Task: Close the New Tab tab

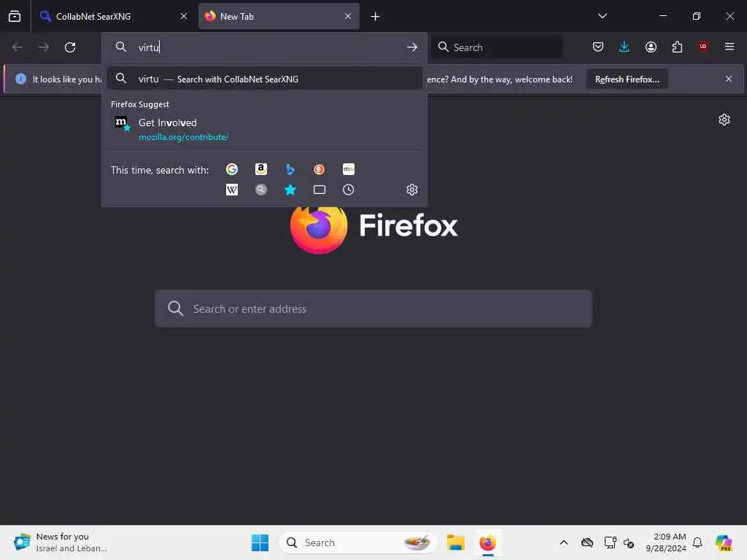Action: tap(348, 16)
